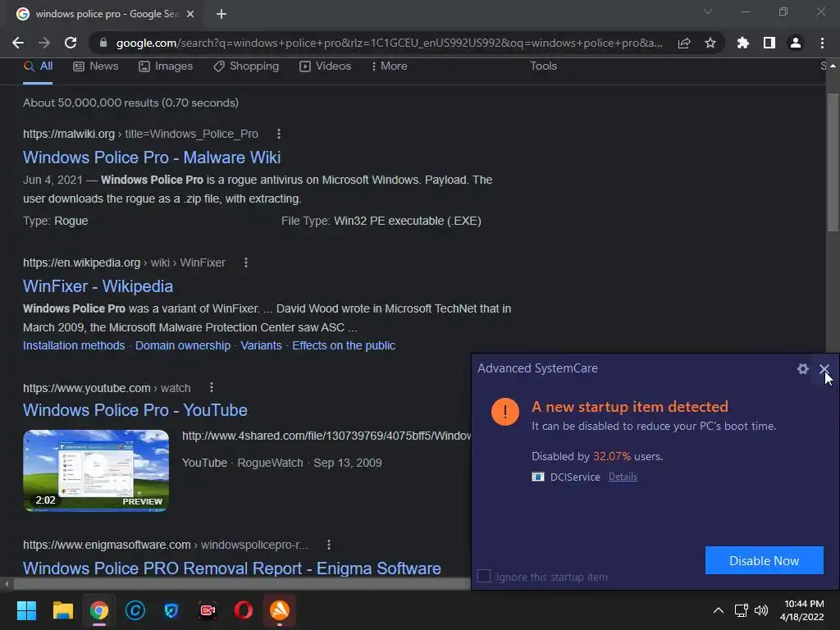Open 'Windows Police Pro - YouTube' result
The image size is (840, 630).
point(135,410)
